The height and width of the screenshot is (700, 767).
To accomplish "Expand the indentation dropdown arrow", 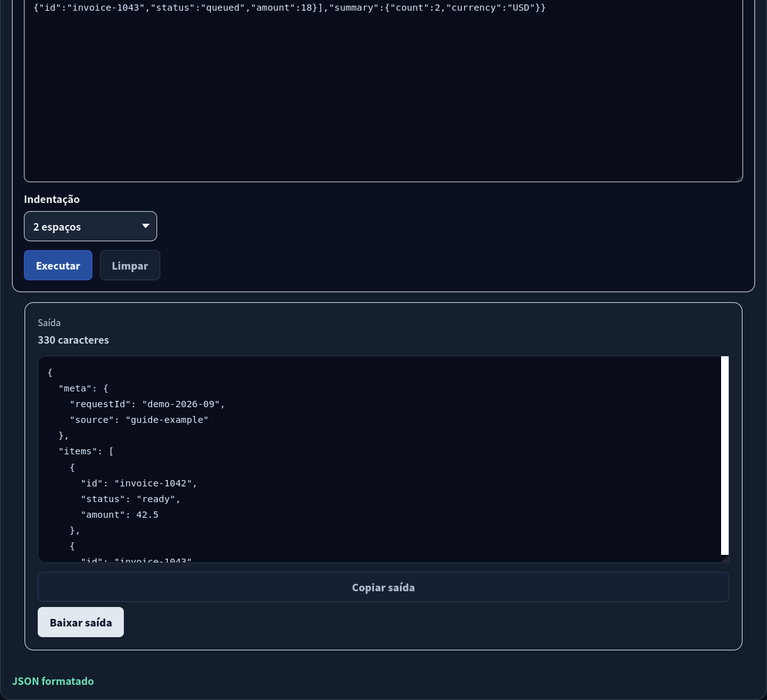I will pos(145,226).
